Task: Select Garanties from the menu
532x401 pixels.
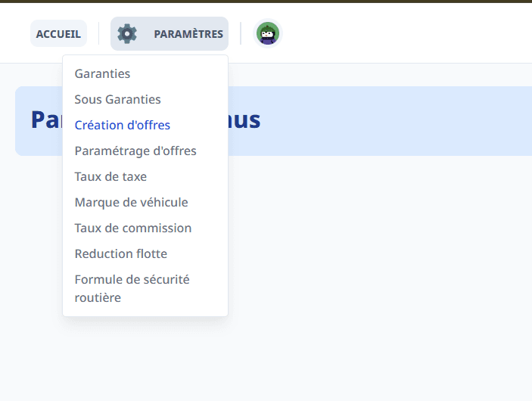Action: tap(102, 73)
